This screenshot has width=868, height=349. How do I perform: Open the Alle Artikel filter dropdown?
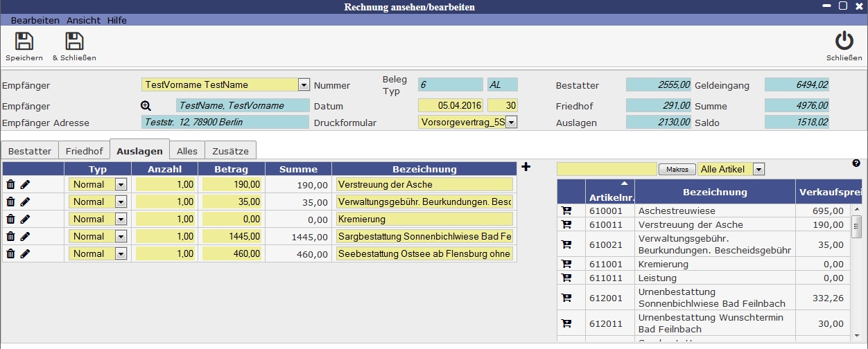point(758,170)
